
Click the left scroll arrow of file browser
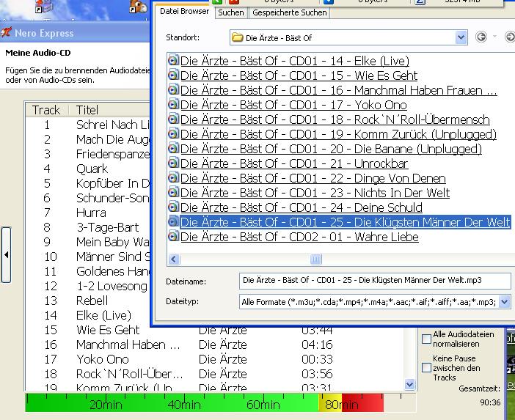tap(174, 259)
